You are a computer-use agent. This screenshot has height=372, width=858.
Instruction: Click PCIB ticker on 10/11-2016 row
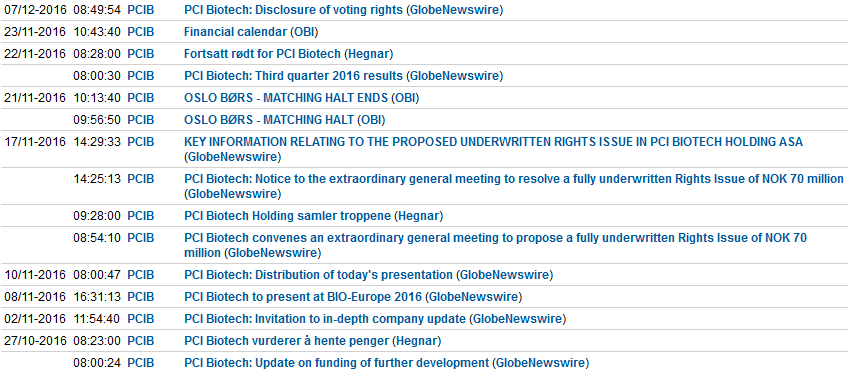coord(141,275)
